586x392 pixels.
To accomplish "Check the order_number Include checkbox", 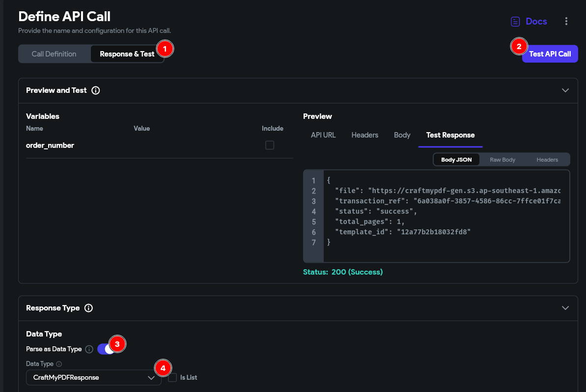I will (x=269, y=145).
